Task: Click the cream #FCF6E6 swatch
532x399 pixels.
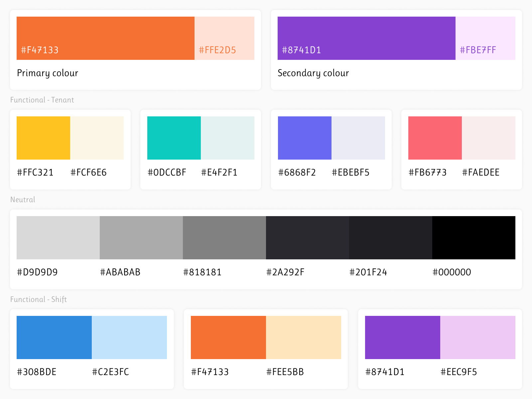Action: pyautogui.click(x=97, y=138)
